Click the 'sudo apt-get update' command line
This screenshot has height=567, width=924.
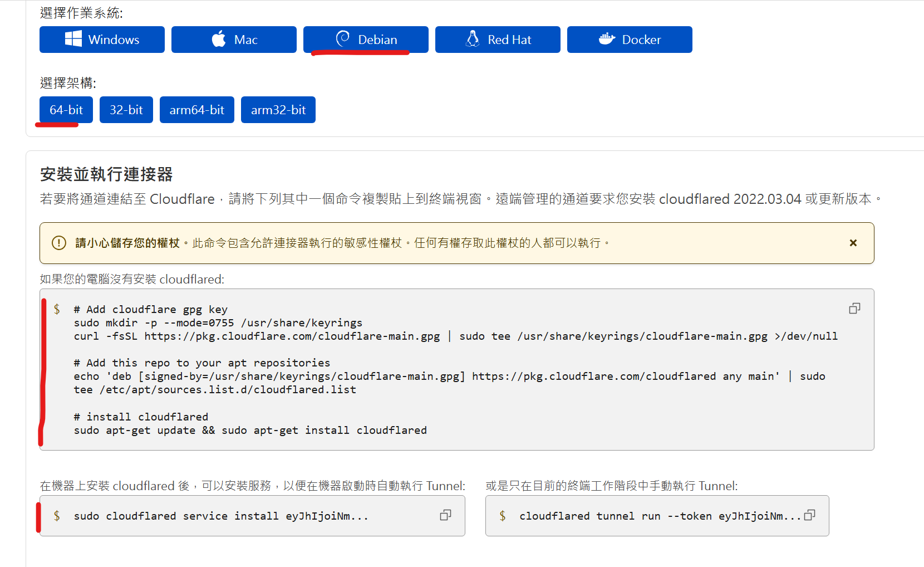pos(250,430)
